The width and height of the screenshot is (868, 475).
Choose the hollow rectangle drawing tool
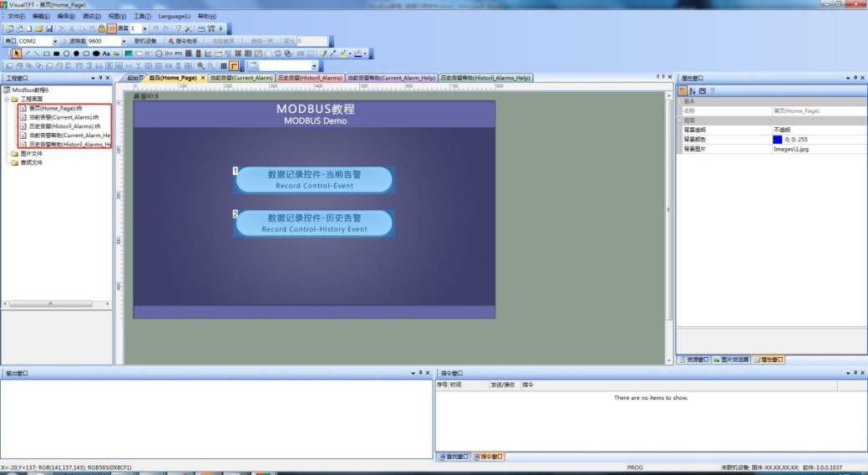(x=47, y=54)
